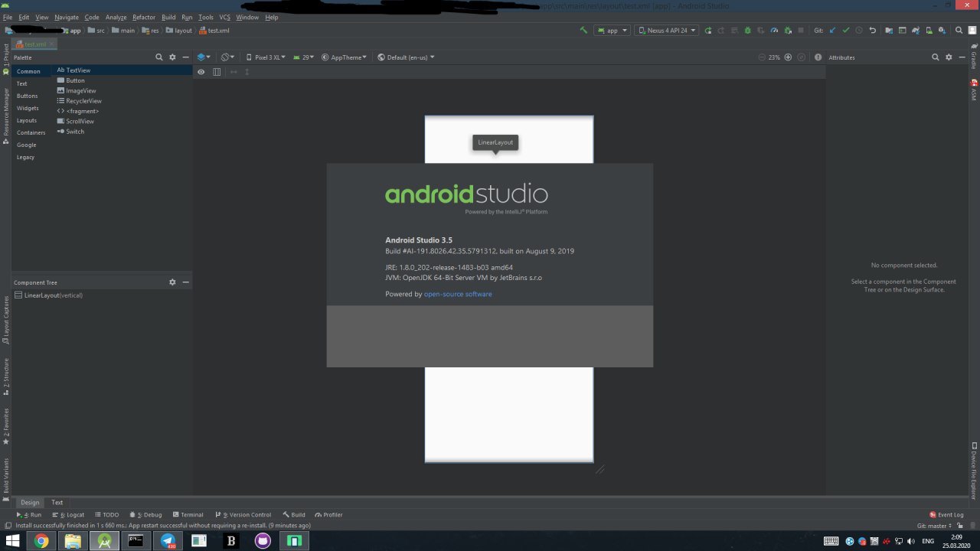The width and height of the screenshot is (980, 551).
Task: Click Sync Project with Gradle Files icon
Action: click(x=916, y=31)
